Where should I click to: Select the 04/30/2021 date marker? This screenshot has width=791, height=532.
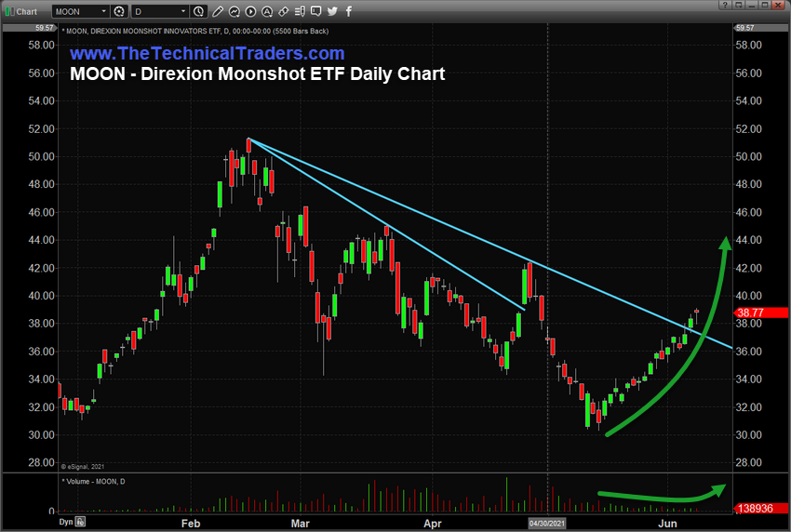(547, 523)
